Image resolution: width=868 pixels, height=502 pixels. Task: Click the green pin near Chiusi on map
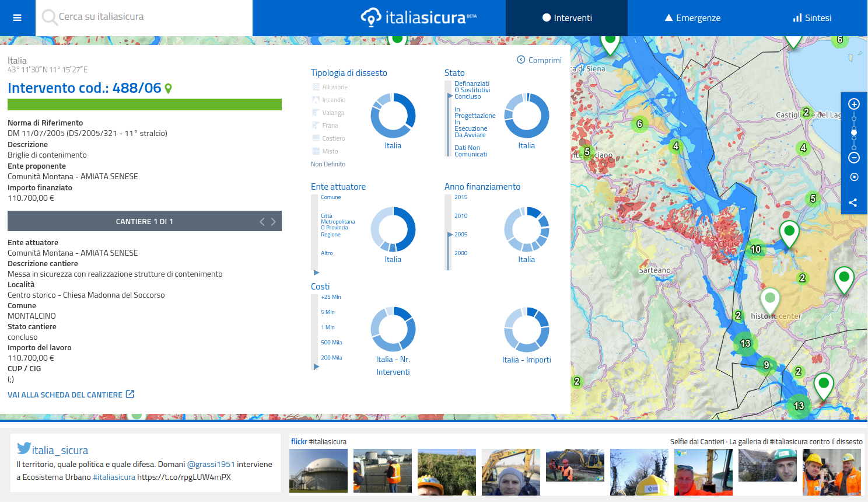[x=789, y=235]
